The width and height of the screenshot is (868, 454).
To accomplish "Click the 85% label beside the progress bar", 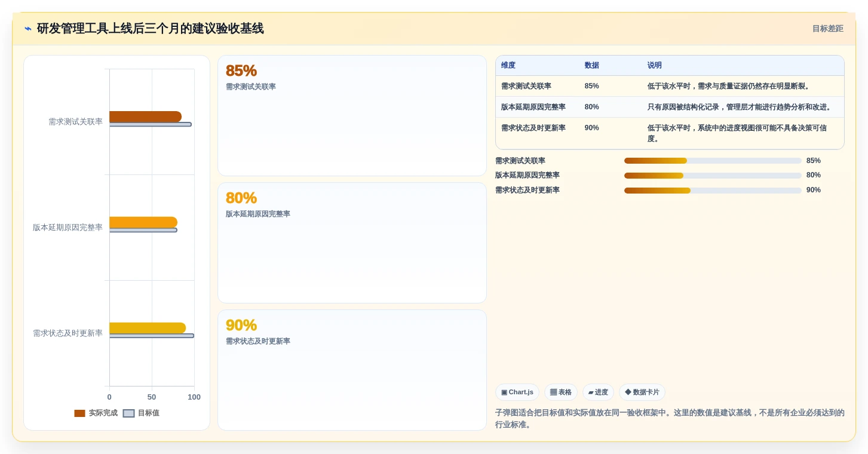I will click(x=814, y=161).
